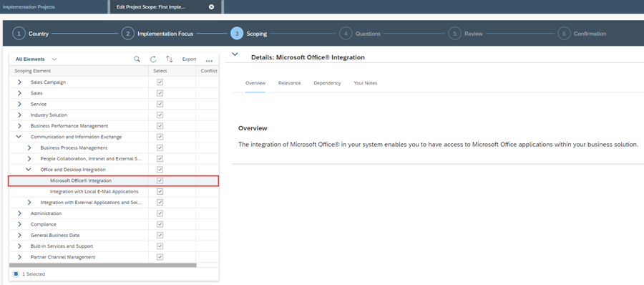Switch to the Dependency tab
Image resolution: width=644 pixels, height=285 pixels.
327,83
